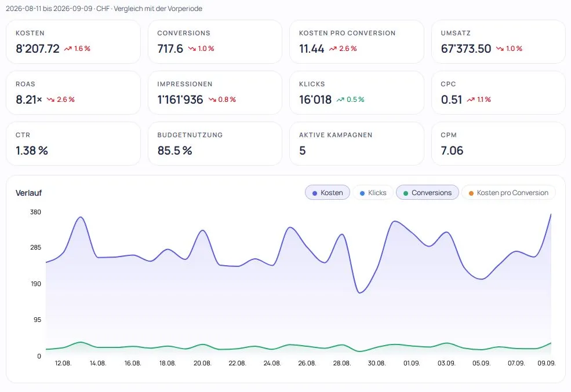Viewport: 571px width, 392px height.
Task: Click the 285 y-axis label
Action: [x=36, y=248]
